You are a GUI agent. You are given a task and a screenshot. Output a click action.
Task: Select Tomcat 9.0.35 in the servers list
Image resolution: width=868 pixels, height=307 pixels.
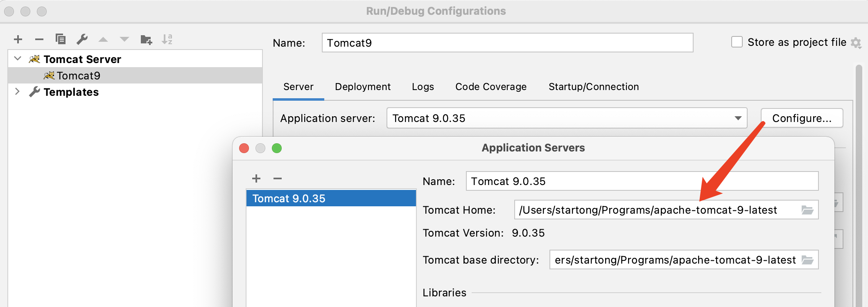coord(331,198)
